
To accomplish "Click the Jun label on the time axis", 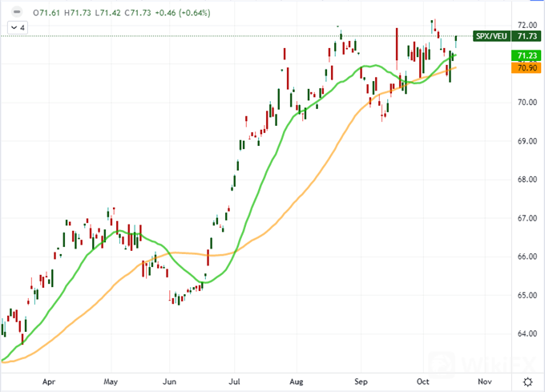I will coord(169,382).
